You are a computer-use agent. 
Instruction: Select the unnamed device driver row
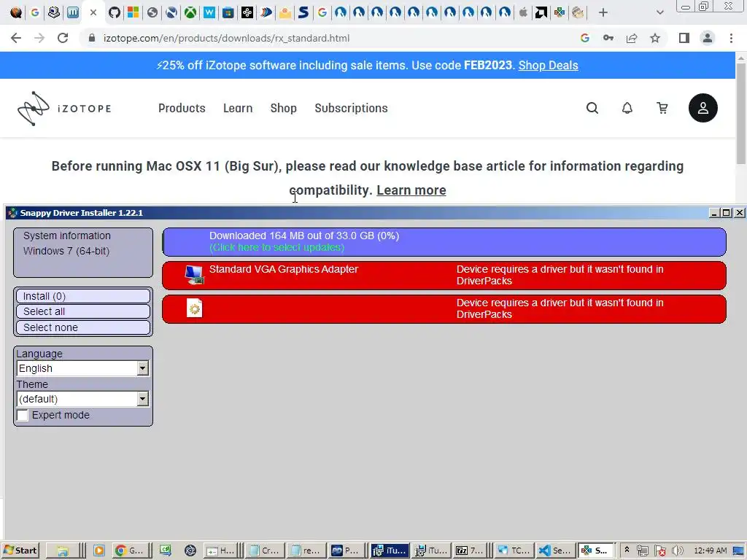[x=444, y=308]
